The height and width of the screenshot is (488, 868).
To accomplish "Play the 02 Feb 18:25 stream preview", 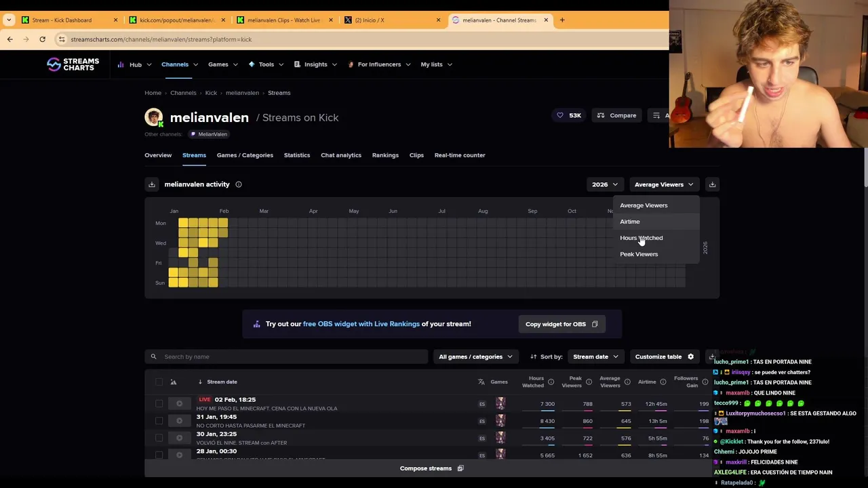I will 179,404.
